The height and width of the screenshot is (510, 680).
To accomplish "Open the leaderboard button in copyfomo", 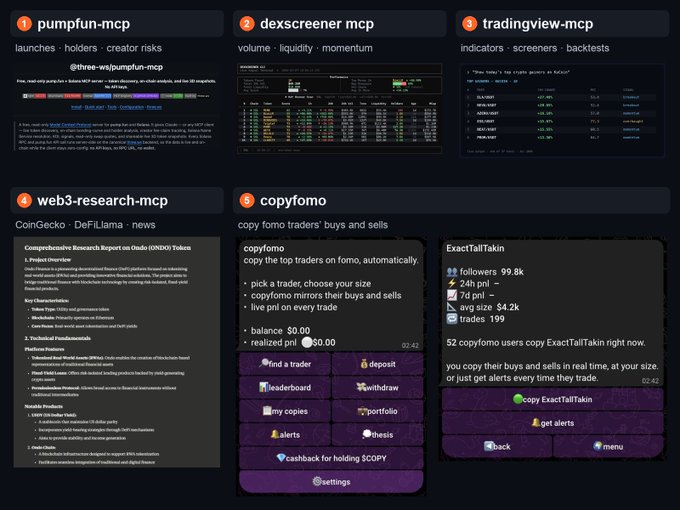I will (285, 387).
